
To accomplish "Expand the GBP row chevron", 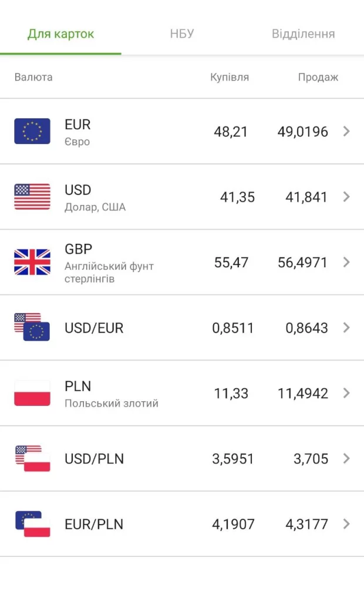I will 346,262.
